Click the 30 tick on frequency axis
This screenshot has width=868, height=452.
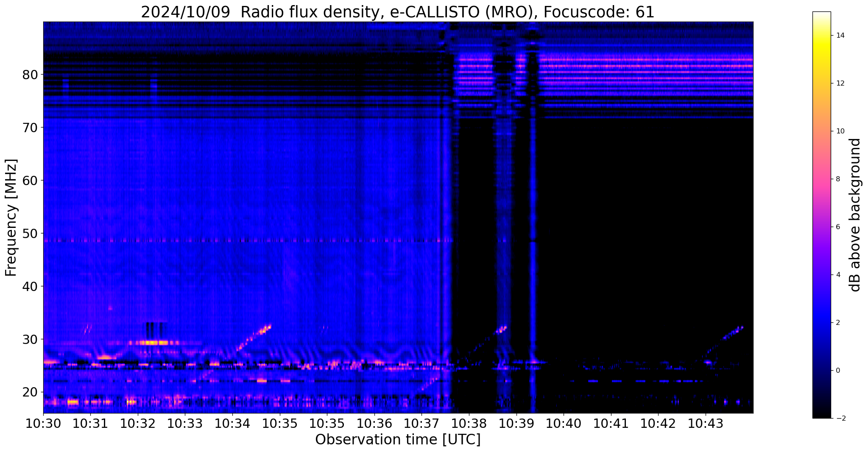(30, 340)
